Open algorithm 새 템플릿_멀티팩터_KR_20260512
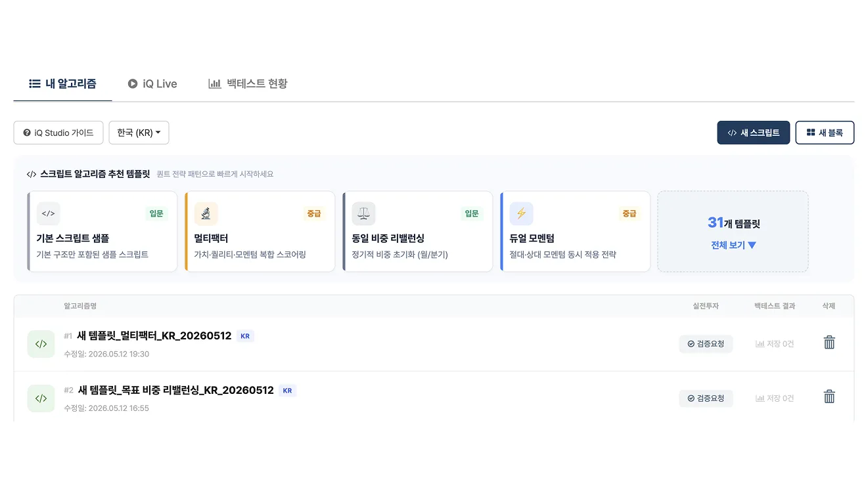Image resolution: width=868 pixels, height=493 pixels. coord(154,336)
